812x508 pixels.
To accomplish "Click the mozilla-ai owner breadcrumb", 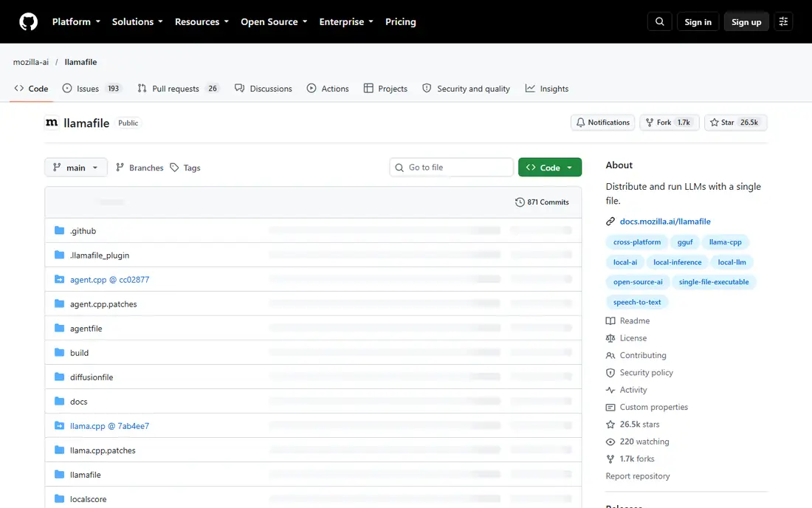I will point(30,62).
